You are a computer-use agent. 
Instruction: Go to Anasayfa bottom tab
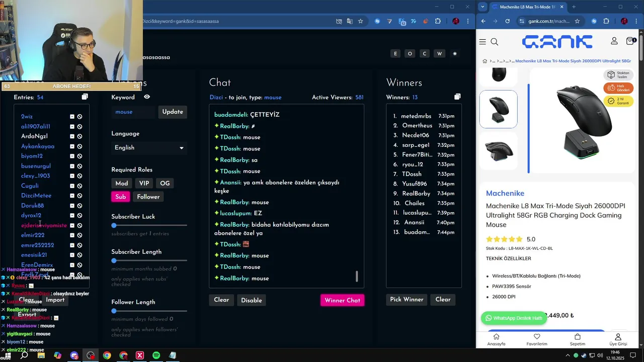(x=496, y=340)
